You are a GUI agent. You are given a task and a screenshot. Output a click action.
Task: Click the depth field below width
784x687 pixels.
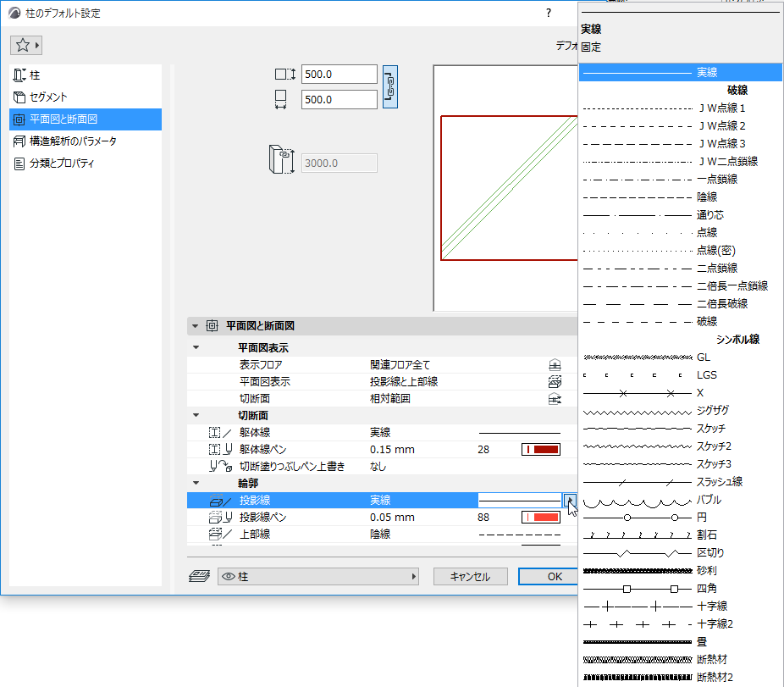pyautogui.click(x=339, y=100)
